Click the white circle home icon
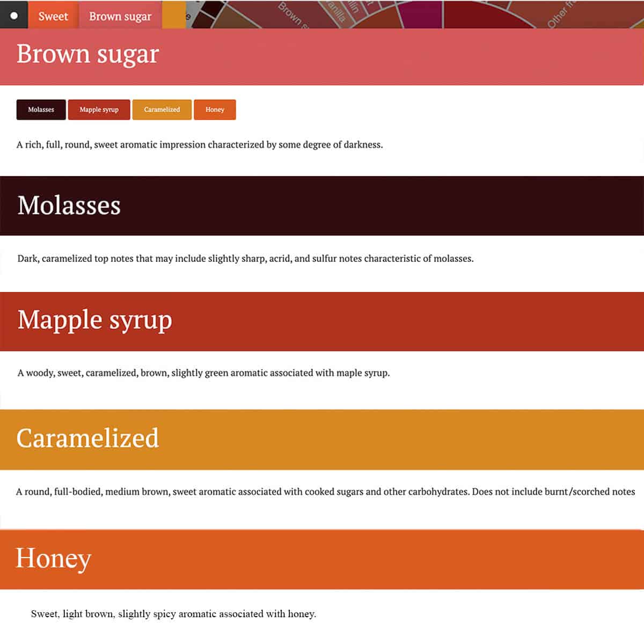Screen dimensions: 644x644 pos(14,16)
